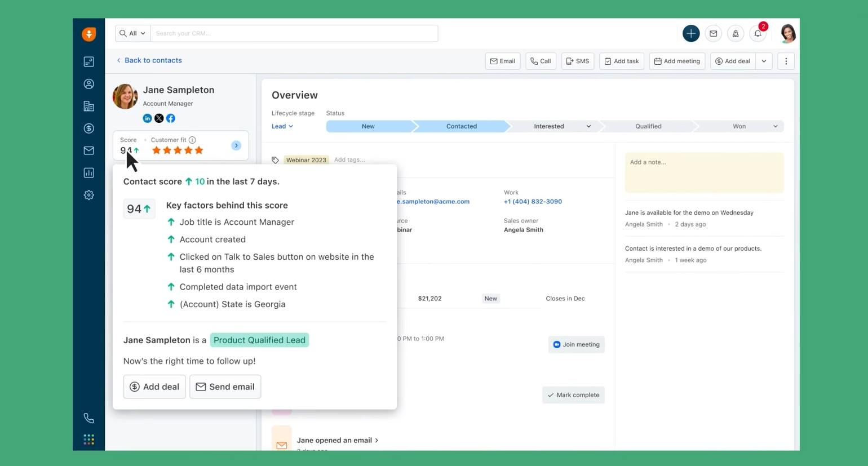Click the blue arrow on score card

236,145
